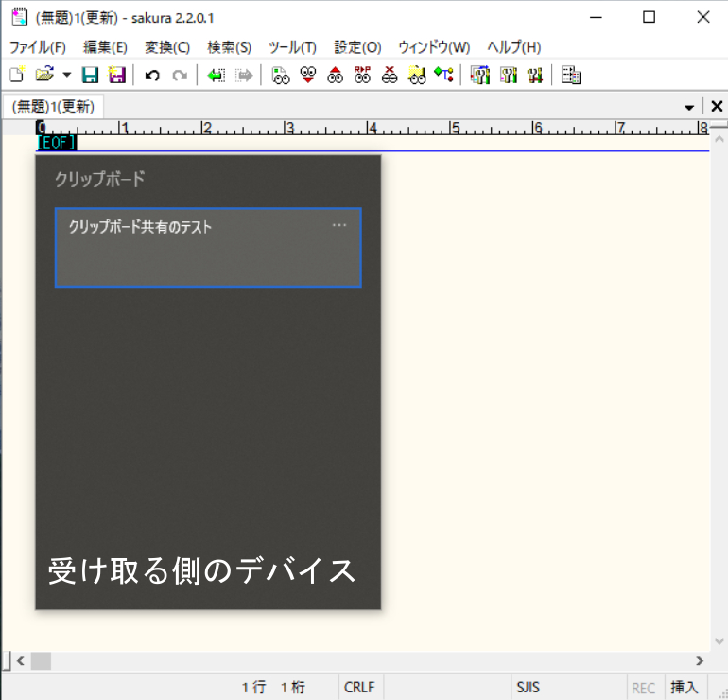
Task: Save the file with the floppy icon
Action: 90,76
